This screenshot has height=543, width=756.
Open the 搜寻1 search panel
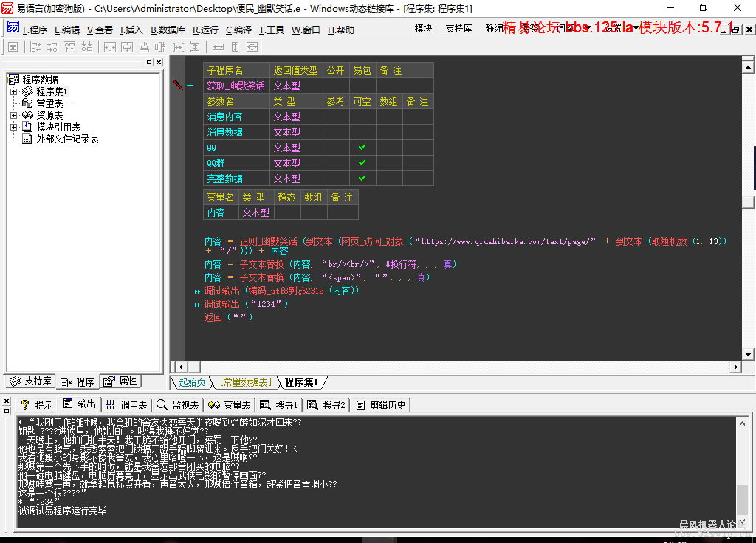[280, 404]
